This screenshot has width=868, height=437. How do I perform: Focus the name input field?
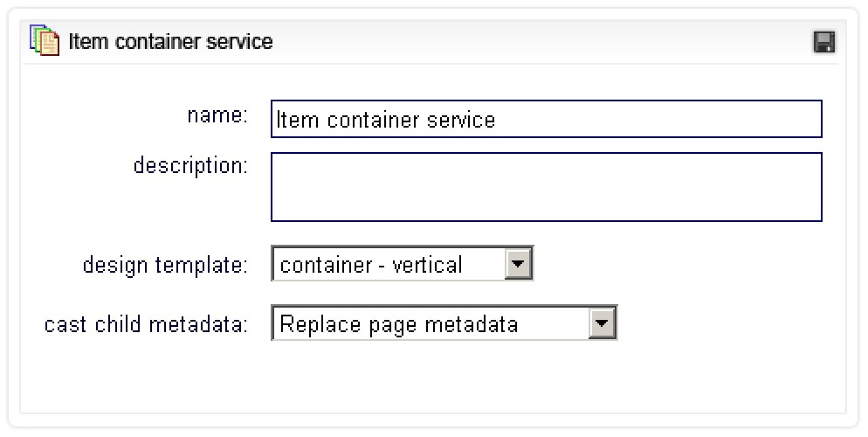[x=546, y=119]
